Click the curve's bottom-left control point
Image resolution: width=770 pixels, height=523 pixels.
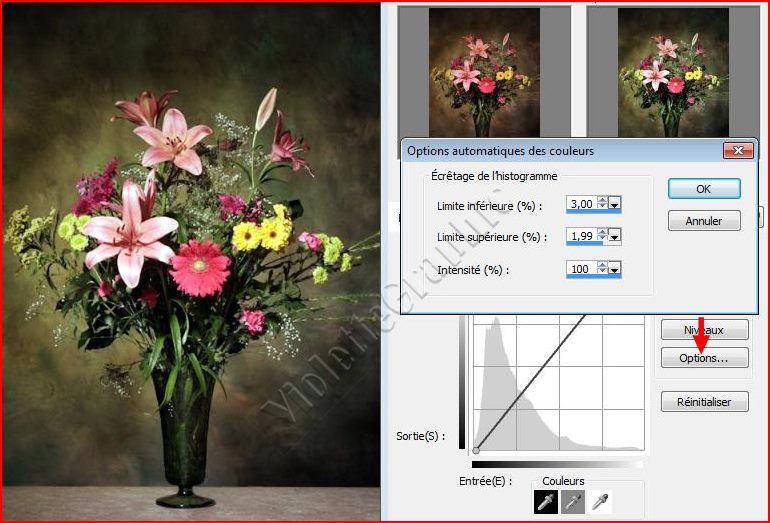coord(476,450)
